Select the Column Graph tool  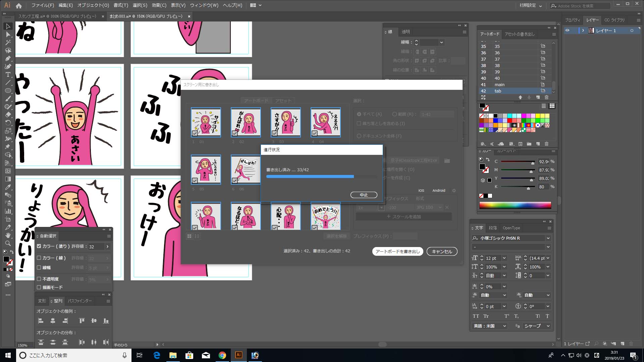(8, 211)
